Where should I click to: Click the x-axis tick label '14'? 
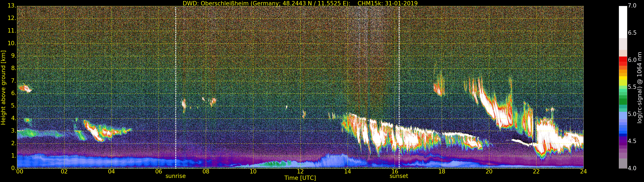click(x=348, y=171)
